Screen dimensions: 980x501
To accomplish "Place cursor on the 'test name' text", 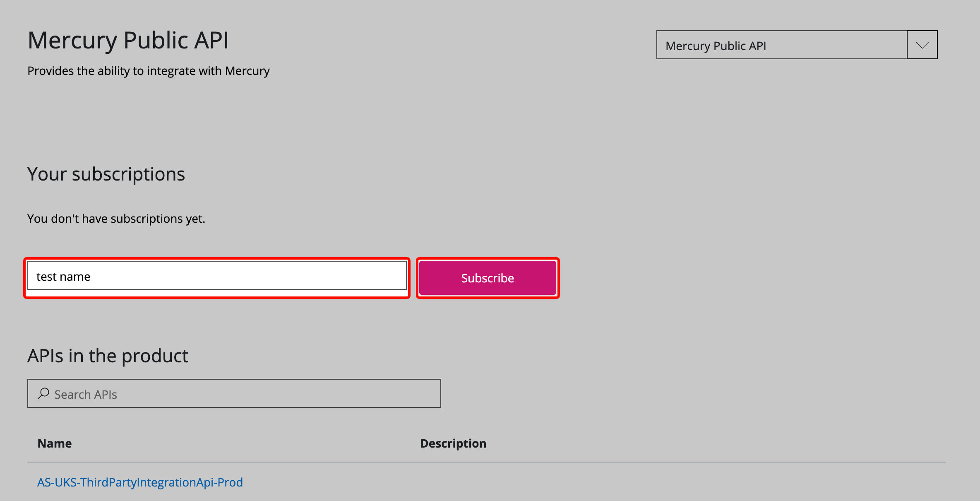I will (x=63, y=277).
